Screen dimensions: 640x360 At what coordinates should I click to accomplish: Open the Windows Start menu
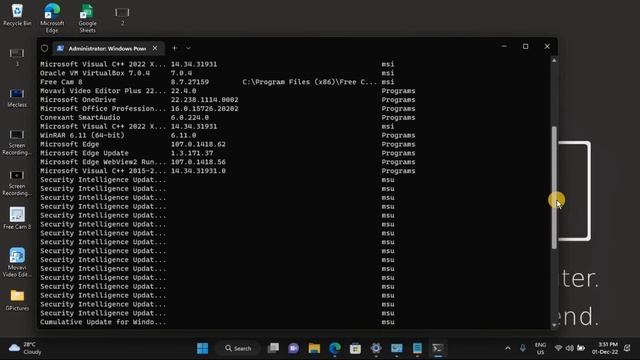click(x=202, y=348)
